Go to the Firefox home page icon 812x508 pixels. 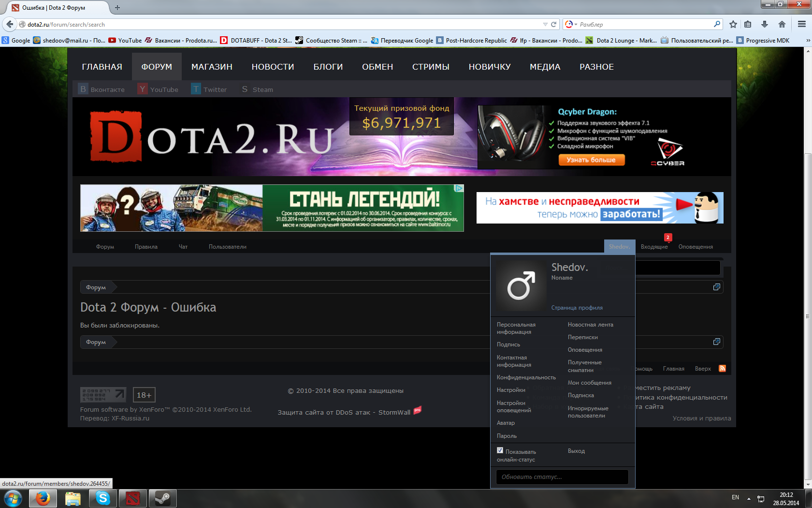[x=782, y=24]
